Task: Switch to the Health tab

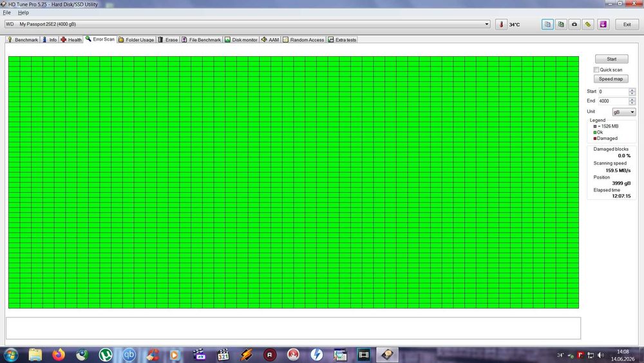Action: point(71,40)
